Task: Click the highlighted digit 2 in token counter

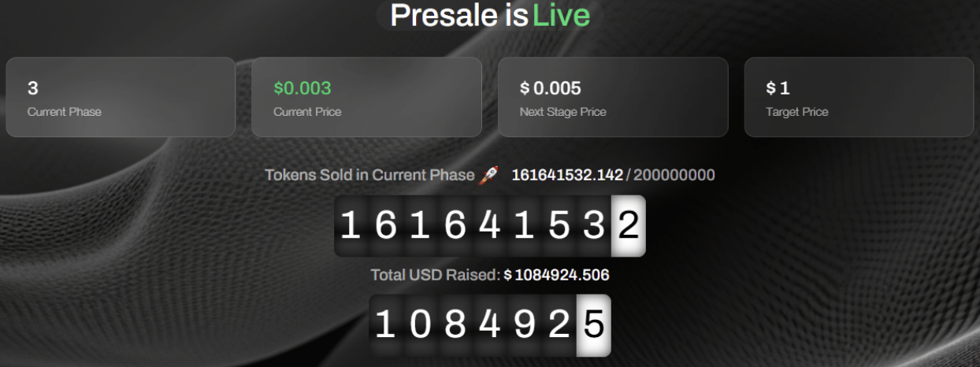Action: [x=628, y=226]
